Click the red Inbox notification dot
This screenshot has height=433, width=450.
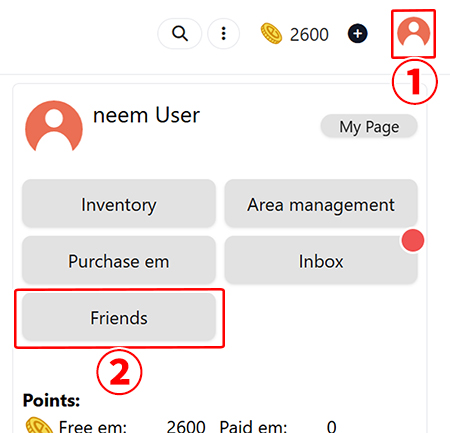click(413, 240)
